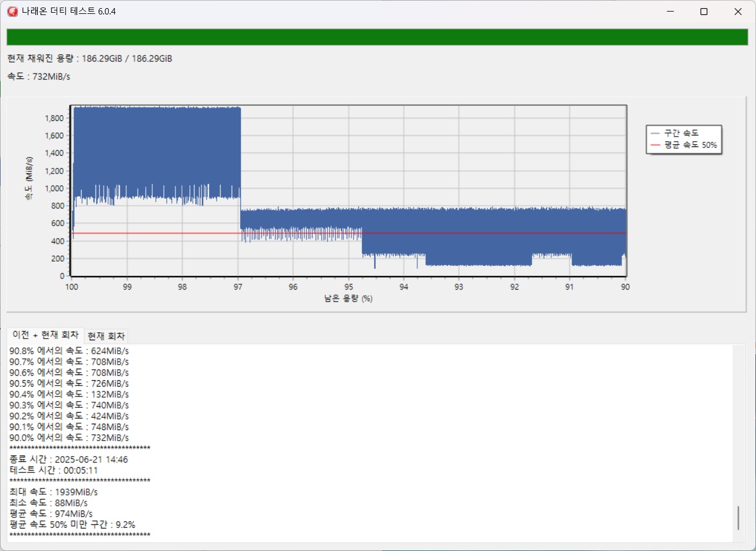This screenshot has width=756, height=551.
Task: Click the '종료 시간 : 2025-06-21 14:46' line
Action: [69, 460]
